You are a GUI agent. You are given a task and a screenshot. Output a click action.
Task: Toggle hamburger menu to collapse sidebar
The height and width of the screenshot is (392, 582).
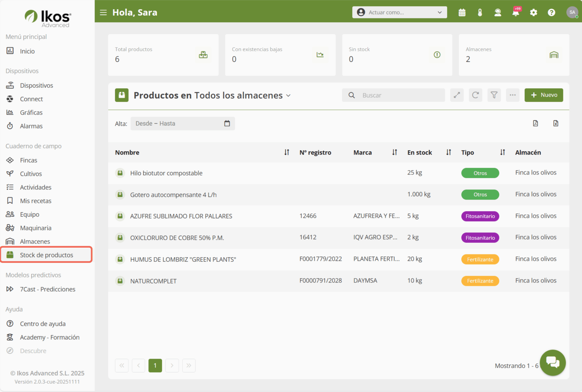103,13
